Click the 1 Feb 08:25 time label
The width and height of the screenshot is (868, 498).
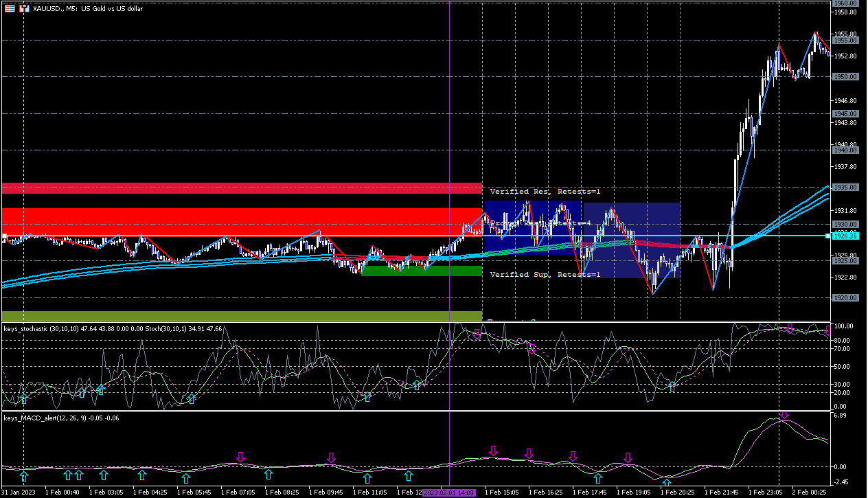(x=282, y=493)
